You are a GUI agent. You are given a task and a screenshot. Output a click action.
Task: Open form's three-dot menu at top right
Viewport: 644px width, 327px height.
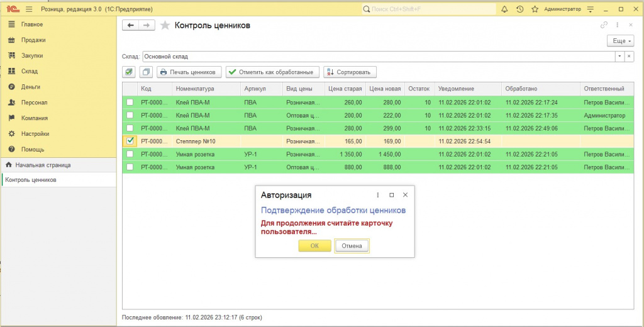coord(618,25)
